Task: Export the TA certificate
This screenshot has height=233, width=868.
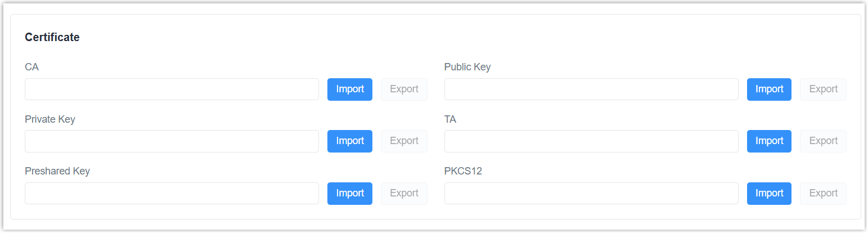Action: pyautogui.click(x=823, y=141)
